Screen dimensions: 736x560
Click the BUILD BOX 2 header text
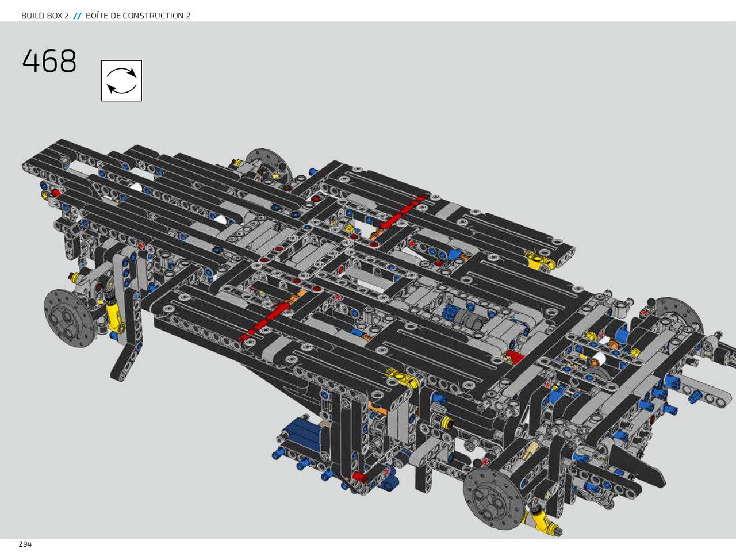45,16
